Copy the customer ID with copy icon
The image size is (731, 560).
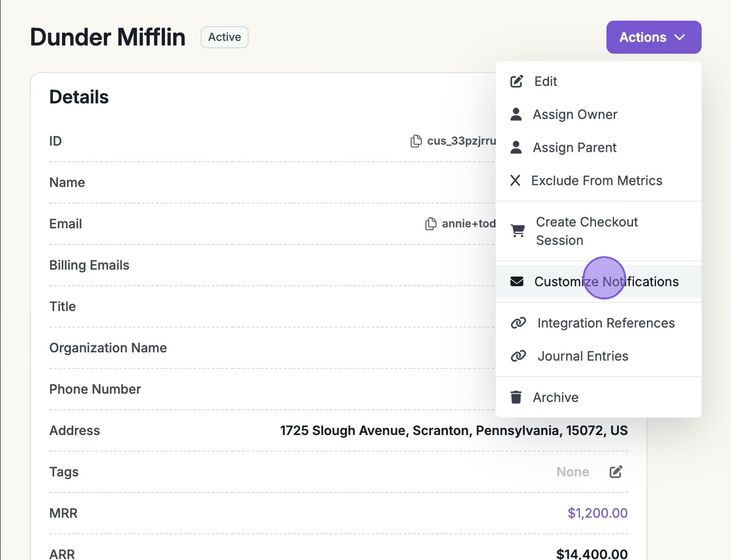tap(416, 141)
